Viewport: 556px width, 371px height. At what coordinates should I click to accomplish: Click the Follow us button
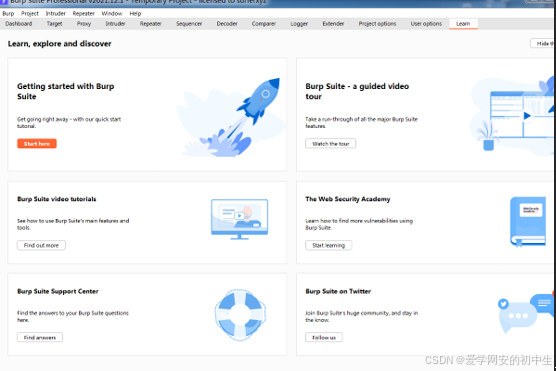click(324, 338)
